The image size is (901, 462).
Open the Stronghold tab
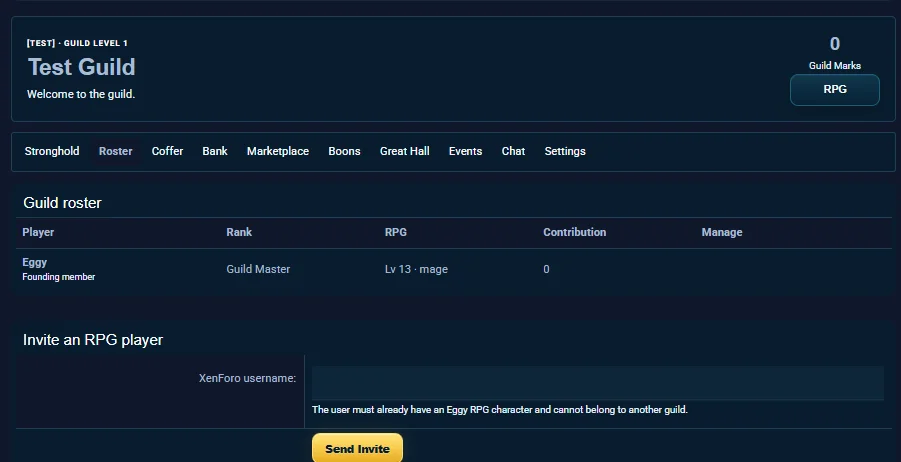point(52,151)
